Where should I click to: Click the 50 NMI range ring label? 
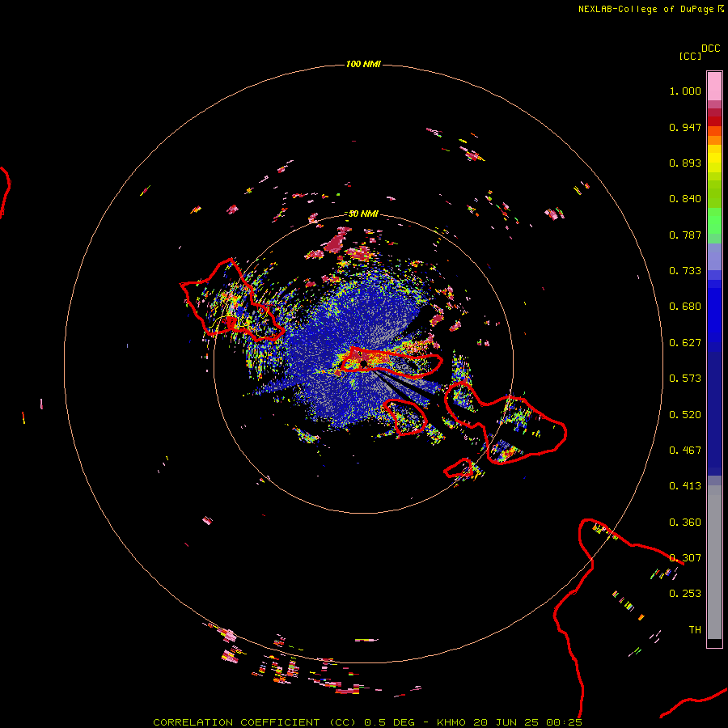pyautogui.click(x=363, y=214)
